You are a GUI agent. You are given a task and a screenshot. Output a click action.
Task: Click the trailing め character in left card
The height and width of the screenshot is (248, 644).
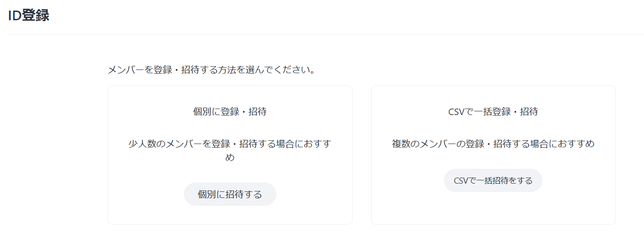230,157
